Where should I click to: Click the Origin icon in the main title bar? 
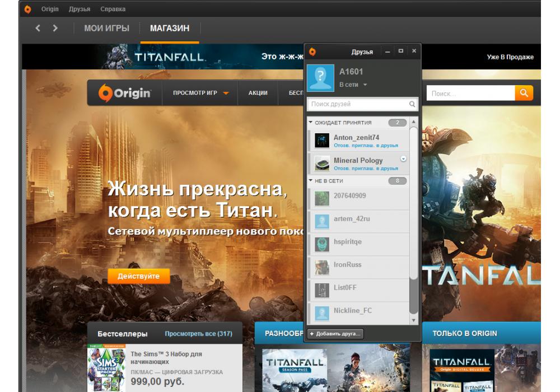[x=28, y=9]
